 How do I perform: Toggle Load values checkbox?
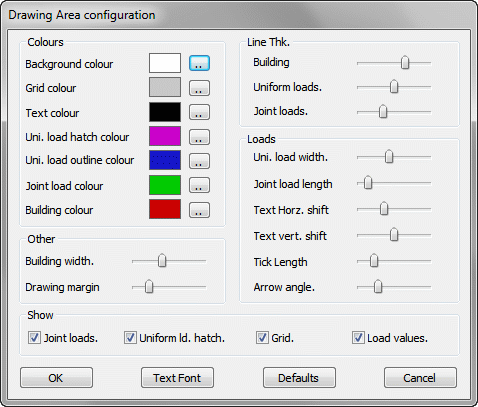[358, 338]
